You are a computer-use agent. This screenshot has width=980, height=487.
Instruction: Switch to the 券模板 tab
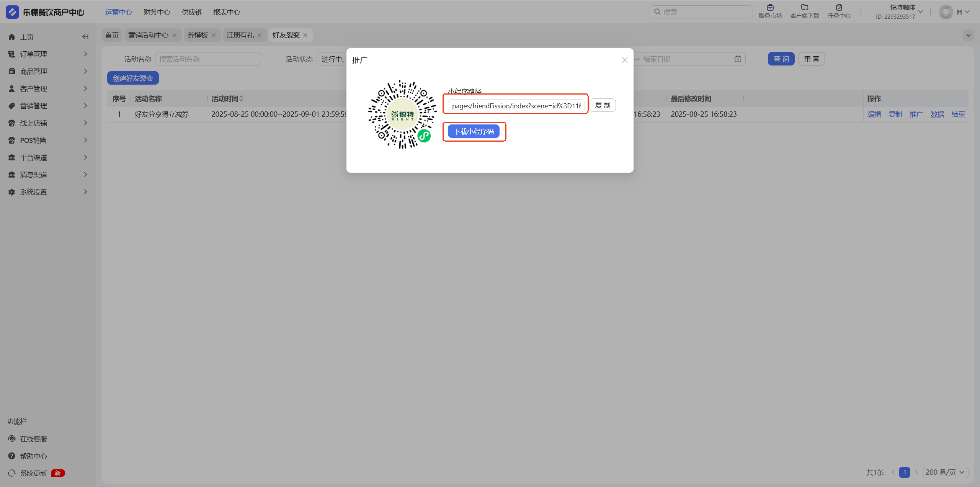click(198, 35)
